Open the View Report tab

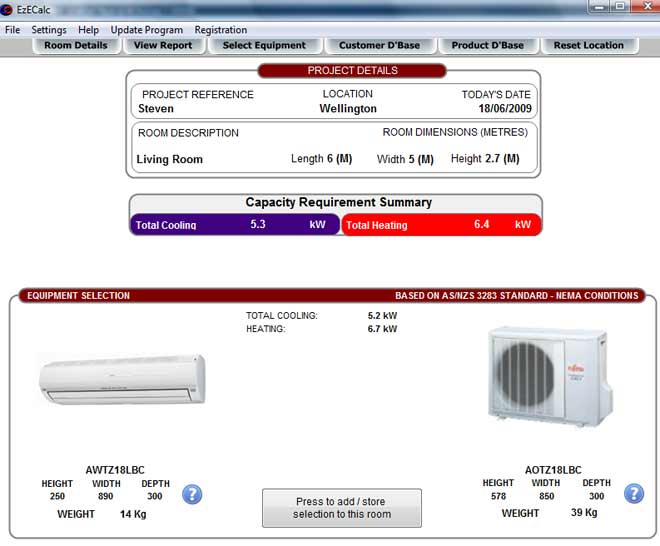pyautogui.click(x=163, y=45)
